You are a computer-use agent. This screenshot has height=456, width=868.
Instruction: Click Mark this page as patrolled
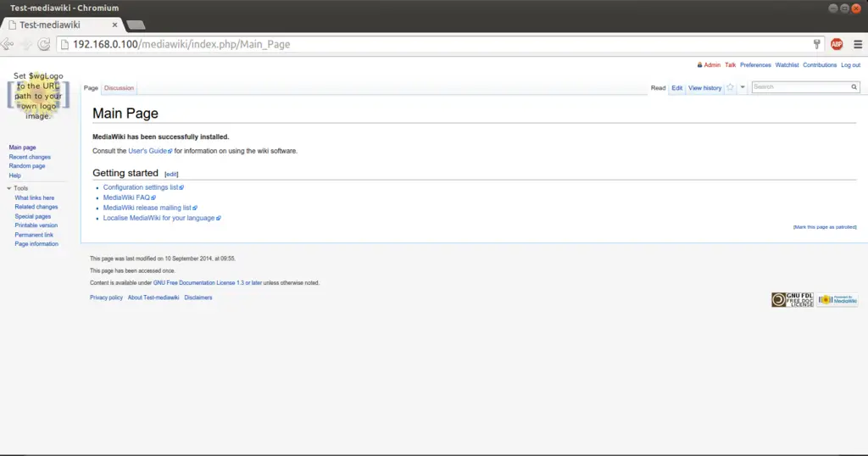click(825, 227)
